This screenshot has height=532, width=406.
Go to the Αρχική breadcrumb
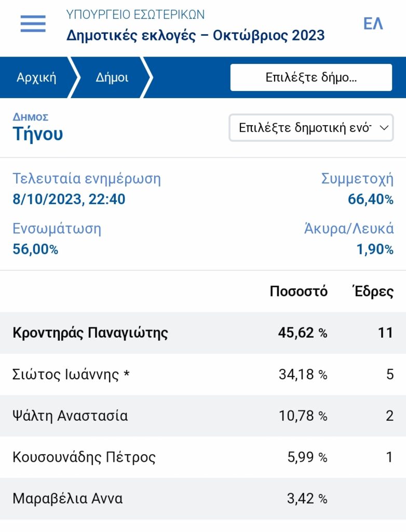[x=36, y=77]
